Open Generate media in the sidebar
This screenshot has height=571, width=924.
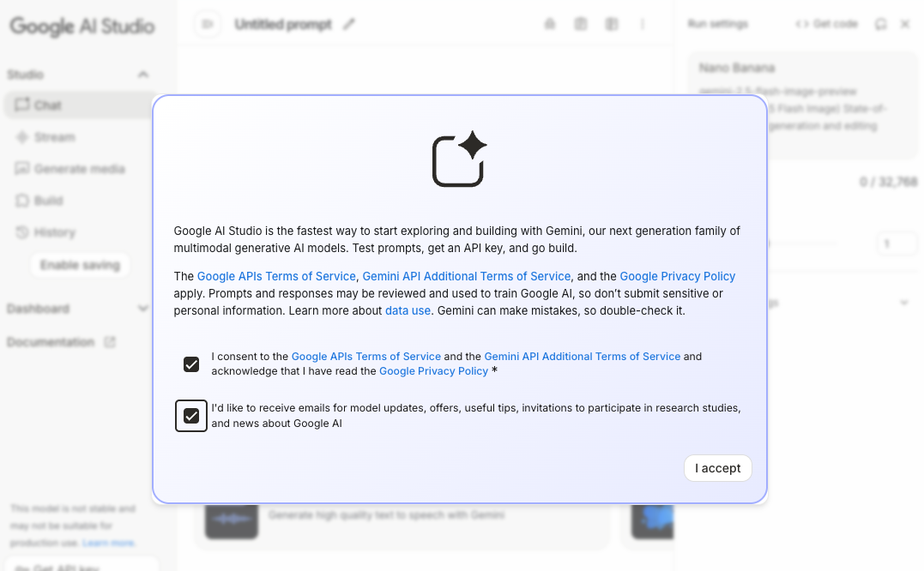[79, 169]
